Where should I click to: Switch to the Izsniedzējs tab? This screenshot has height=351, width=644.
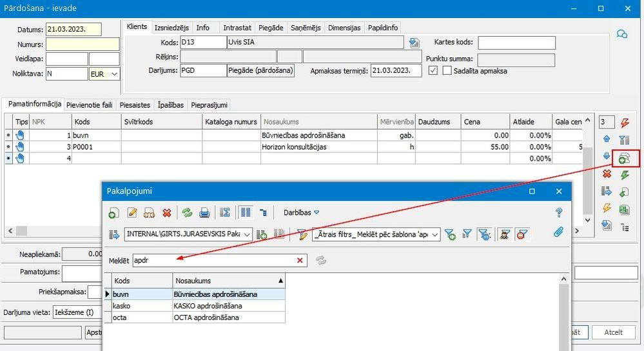(171, 28)
